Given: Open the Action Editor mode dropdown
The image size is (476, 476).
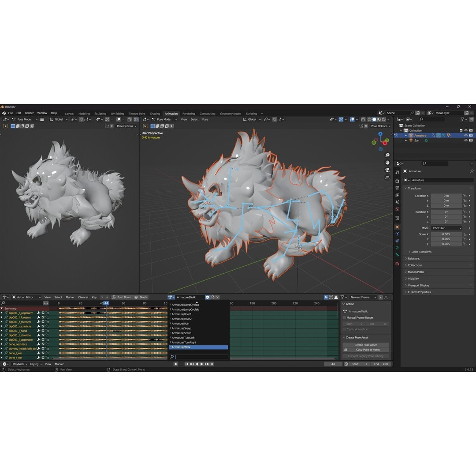Looking at the screenshot, I should (26, 297).
